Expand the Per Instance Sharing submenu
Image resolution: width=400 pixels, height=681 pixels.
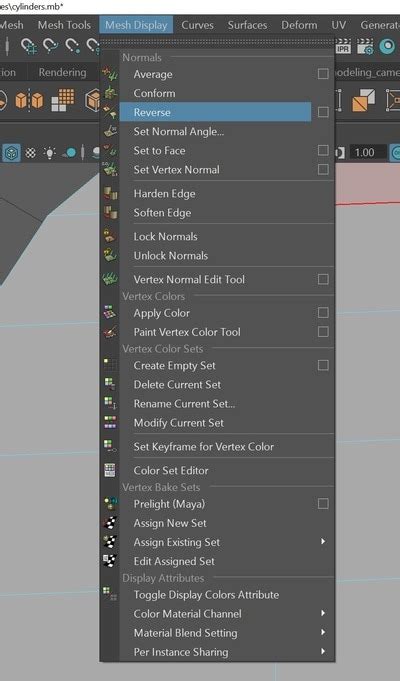click(x=323, y=651)
